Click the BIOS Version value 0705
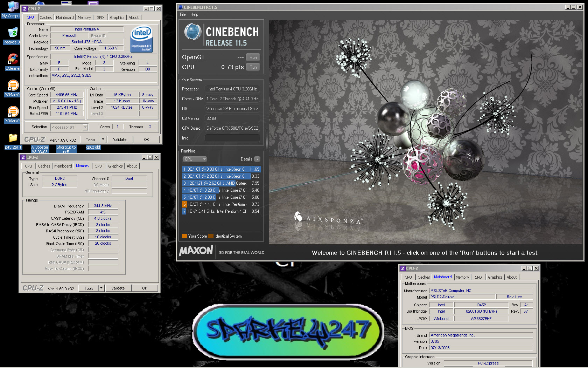588x368 pixels. [481, 341]
